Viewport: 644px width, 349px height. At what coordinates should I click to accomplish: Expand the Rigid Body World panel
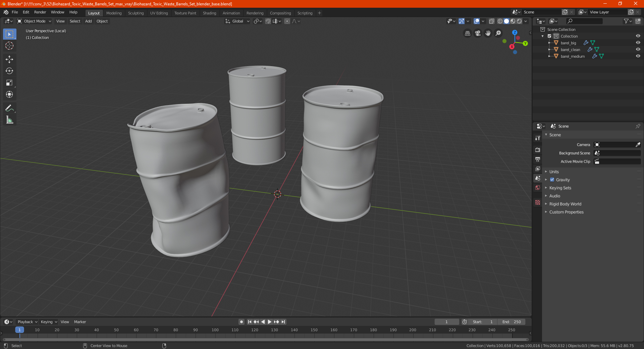(565, 204)
